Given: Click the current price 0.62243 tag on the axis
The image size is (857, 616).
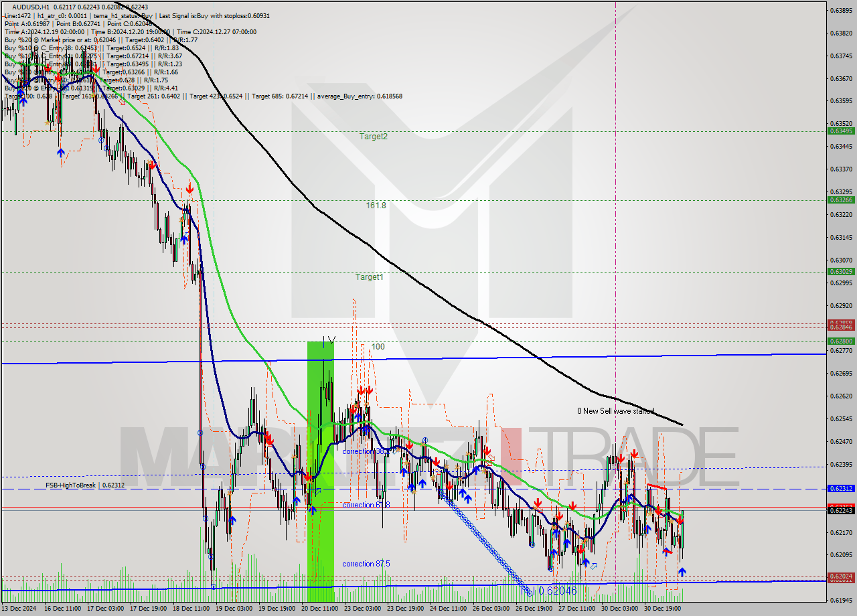Looking at the screenshot, I should pyautogui.click(x=841, y=510).
